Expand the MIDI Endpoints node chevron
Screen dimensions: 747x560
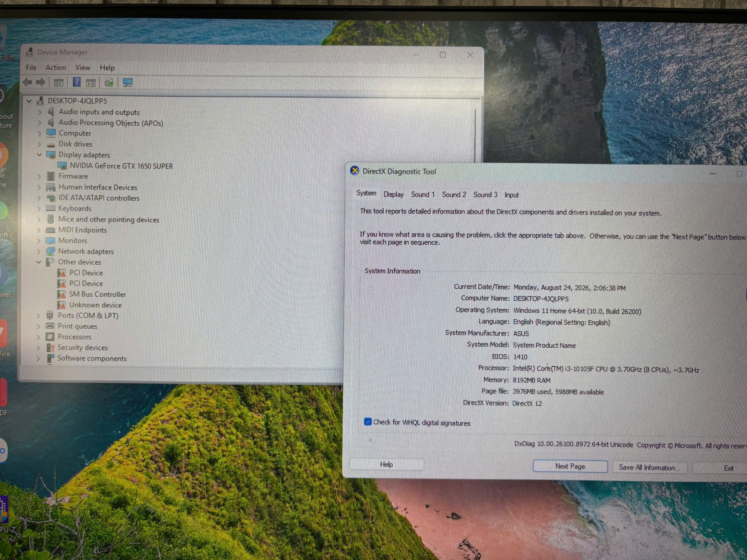coord(39,230)
